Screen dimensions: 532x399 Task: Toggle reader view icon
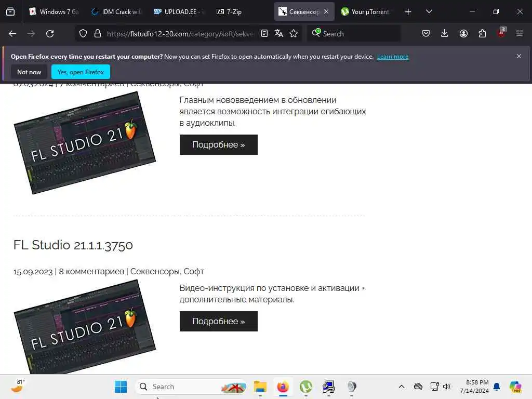(264, 33)
